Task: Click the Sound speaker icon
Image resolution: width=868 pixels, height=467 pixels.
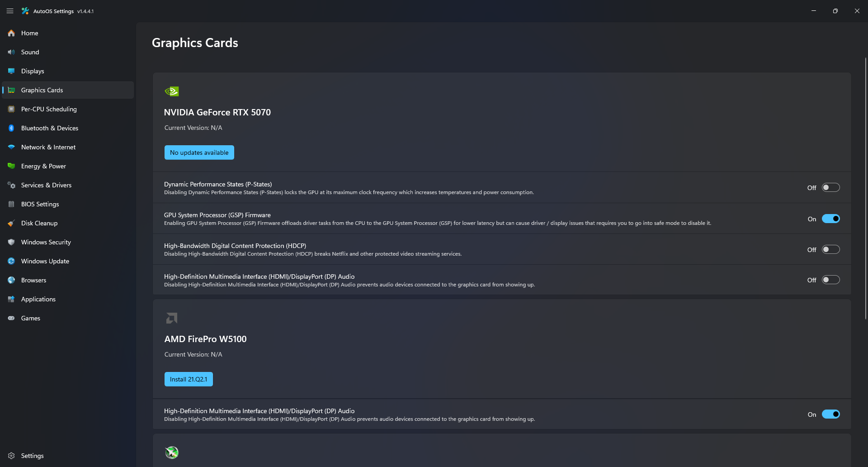Action: [11, 52]
